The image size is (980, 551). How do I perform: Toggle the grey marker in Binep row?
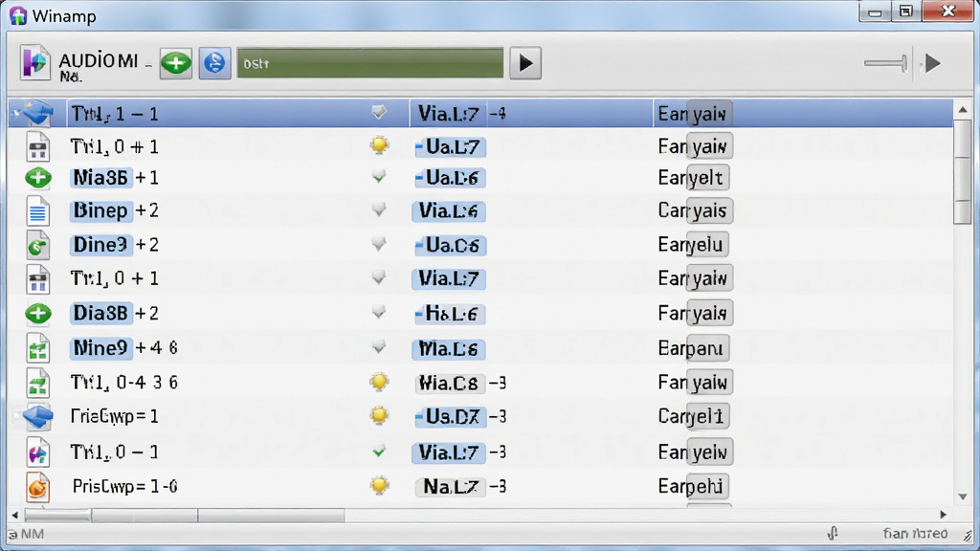[x=379, y=209]
